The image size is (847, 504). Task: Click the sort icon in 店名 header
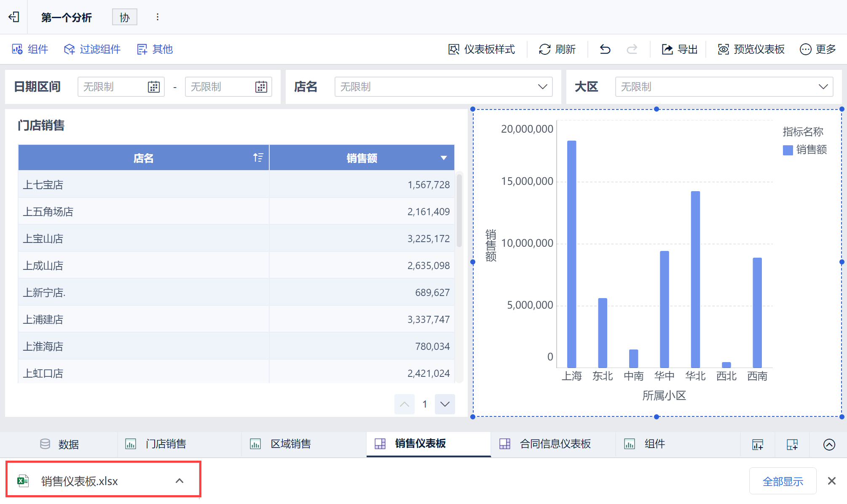(x=258, y=158)
